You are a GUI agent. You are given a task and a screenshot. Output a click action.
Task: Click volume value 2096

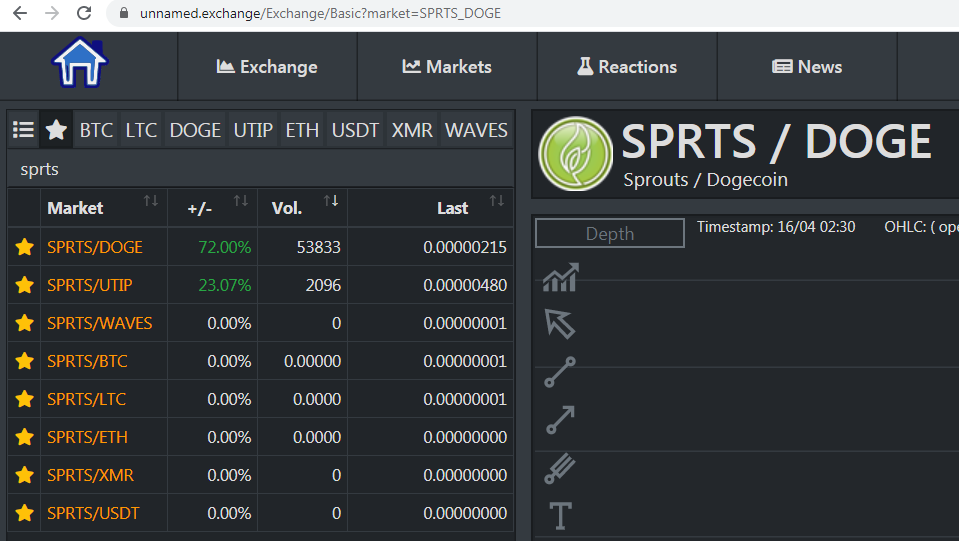point(323,285)
